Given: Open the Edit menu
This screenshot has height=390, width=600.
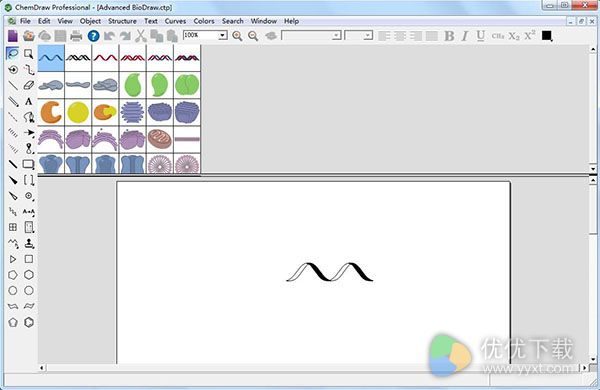Looking at the screenshot, I should 44,21.
